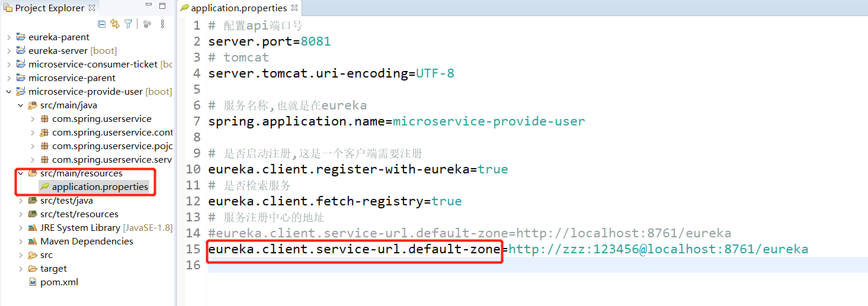Viewport: 868px width, 306px height.
Task: Expand the src/test/resources folder
Action: pos(21,214)
